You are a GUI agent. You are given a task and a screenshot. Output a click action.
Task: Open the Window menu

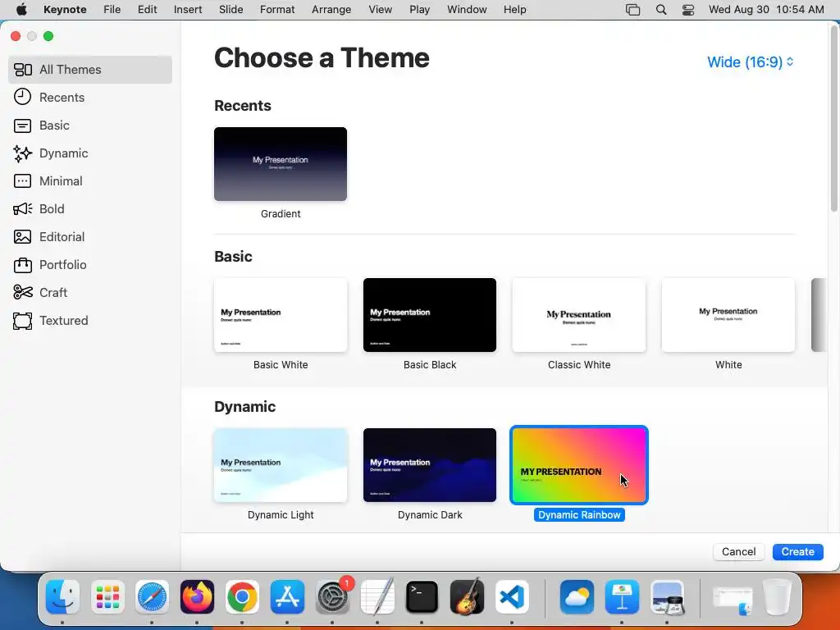(x=467, y=10)
